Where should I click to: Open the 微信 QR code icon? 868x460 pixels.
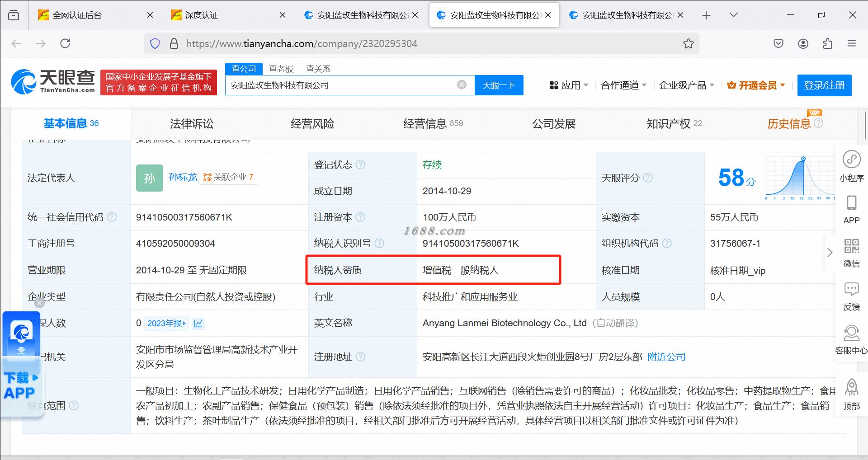(x=852, y=253)
